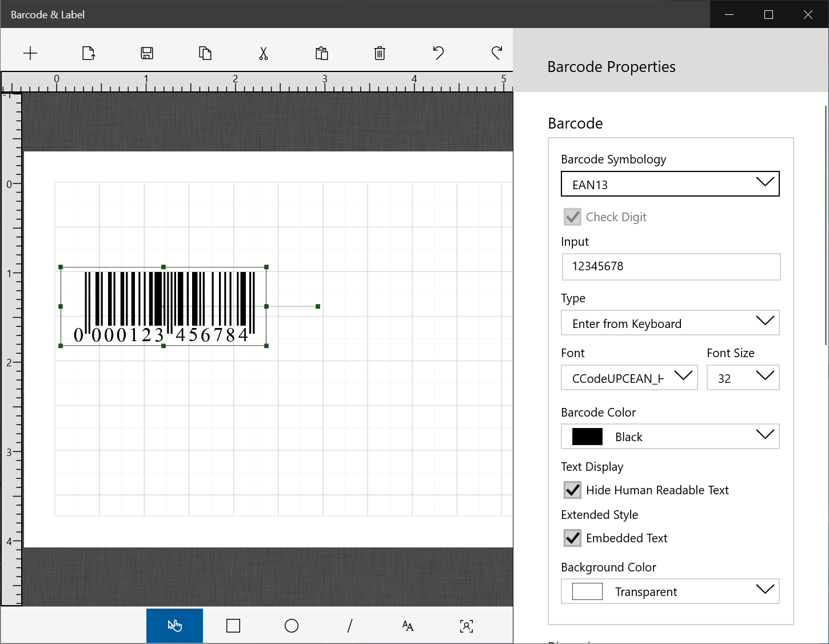This screenshot has height=644, width=829.
Task: Select the pointer hand tool
Action: [174, 626]
